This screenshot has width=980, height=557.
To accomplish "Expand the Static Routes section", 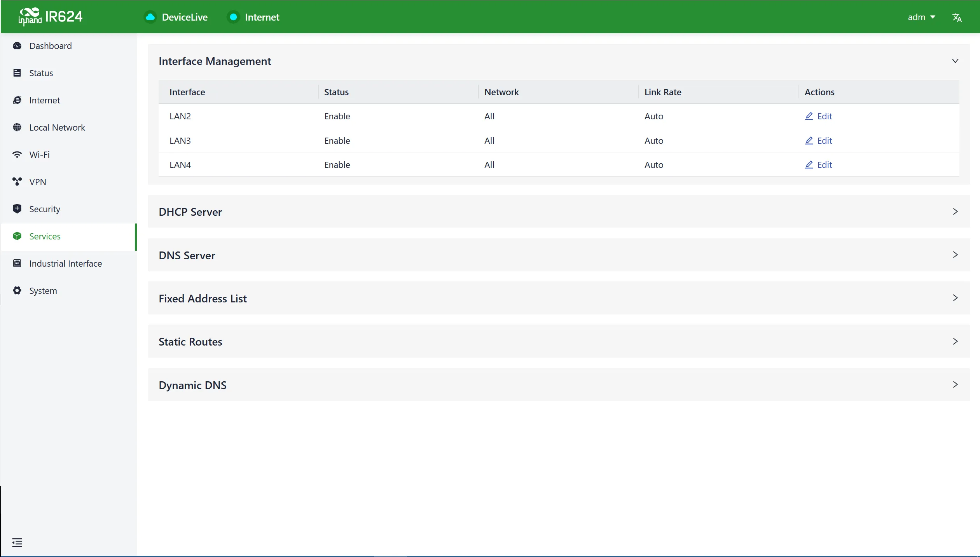I will pos(955,341).
